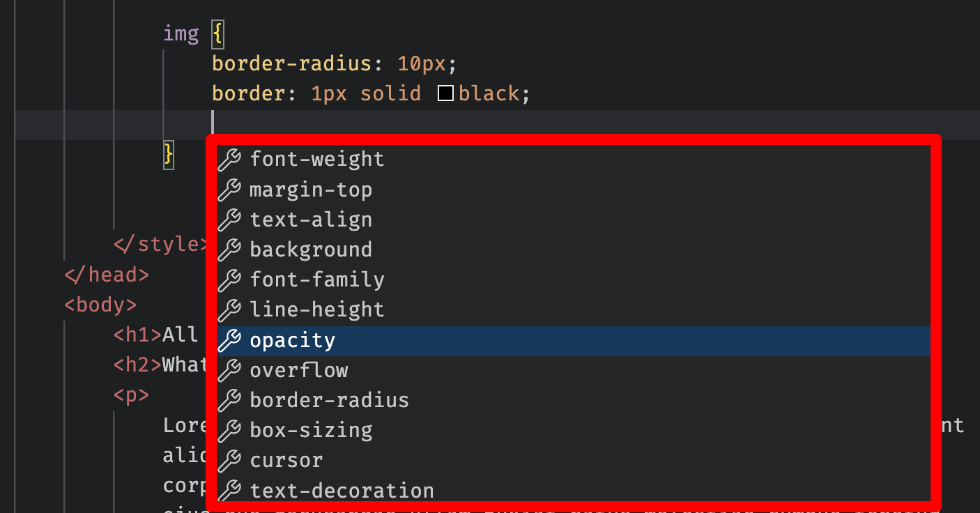
Task: Click the wrench icon beside text-align
Action: (x=229, y=220)
